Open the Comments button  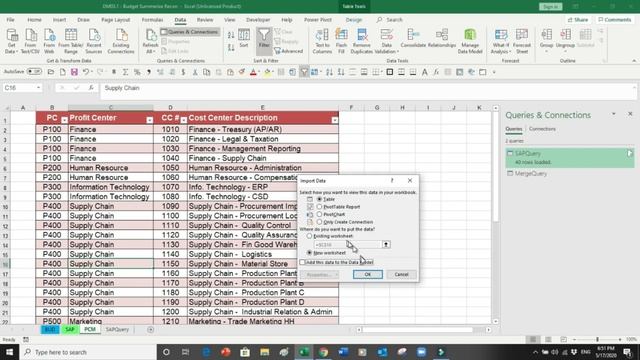pyautogui.click(x=614, y=20)
